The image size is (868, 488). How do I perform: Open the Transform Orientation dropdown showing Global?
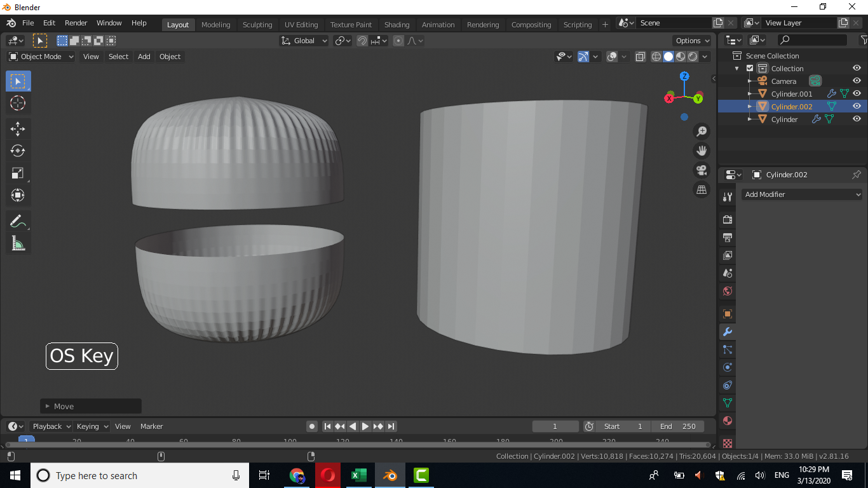point(304,40)
